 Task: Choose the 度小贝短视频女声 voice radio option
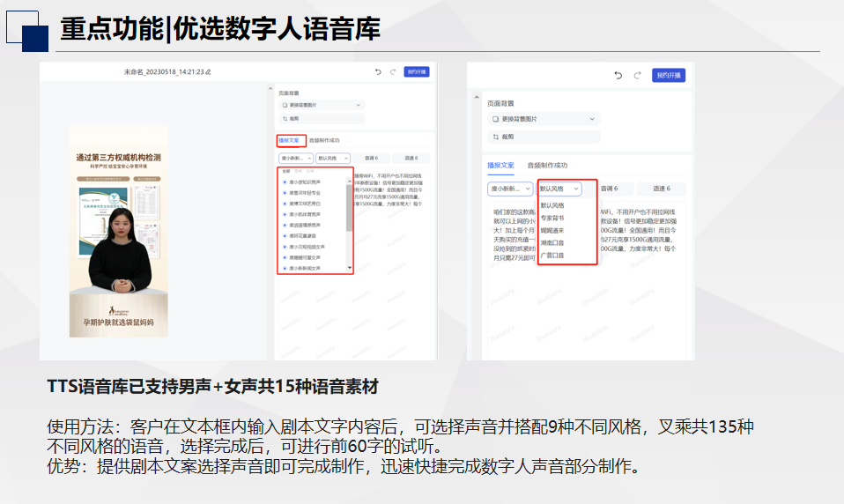pyautogui.click(x=284, y=247)
